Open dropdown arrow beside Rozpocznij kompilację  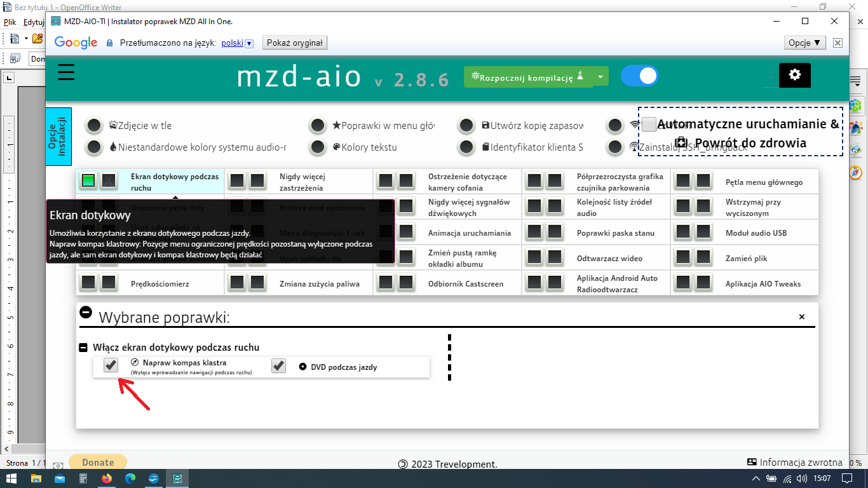click(x=600, y=76)
